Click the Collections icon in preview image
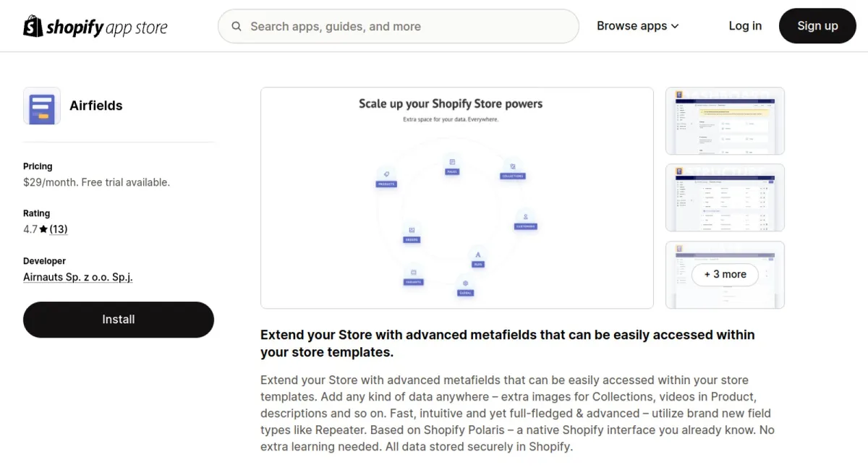Screen dimensions: 868x470 point(513,166)
